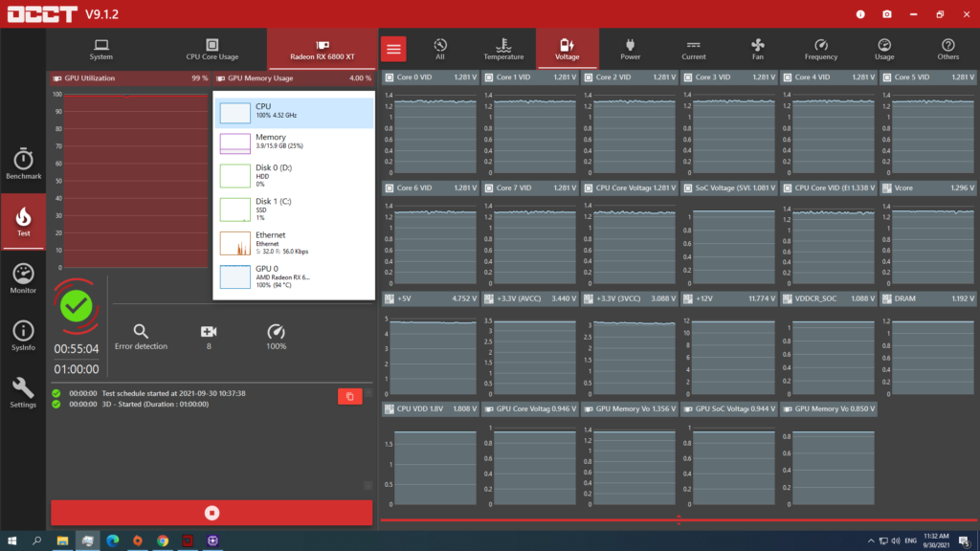Copy the test log with the red copy button

pos(349,396)
